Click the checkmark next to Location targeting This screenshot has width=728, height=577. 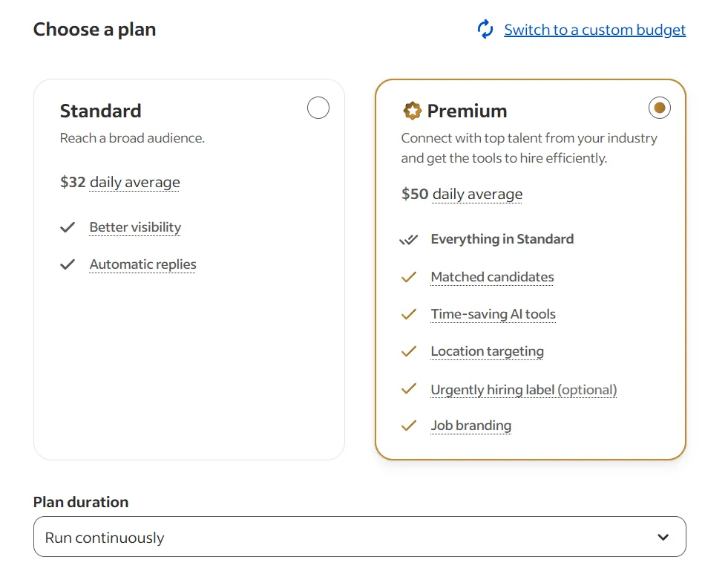coord(409,351)
